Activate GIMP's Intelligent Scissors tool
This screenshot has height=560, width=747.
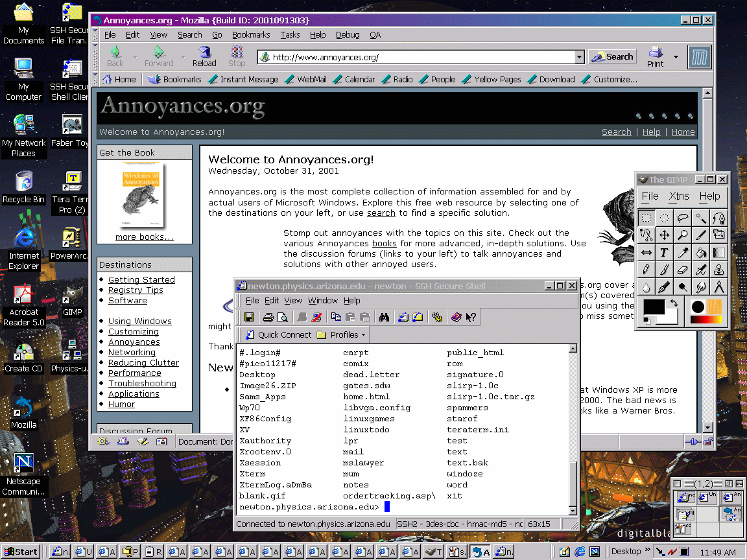click(x=646, y=235)
